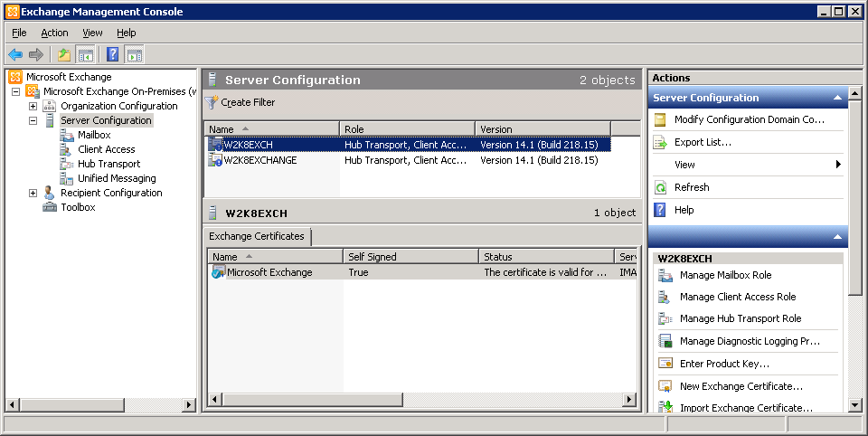Screen dimensions: 868x436
Task: Click the Up one level folder icon
Action: [x=64, y=54]
